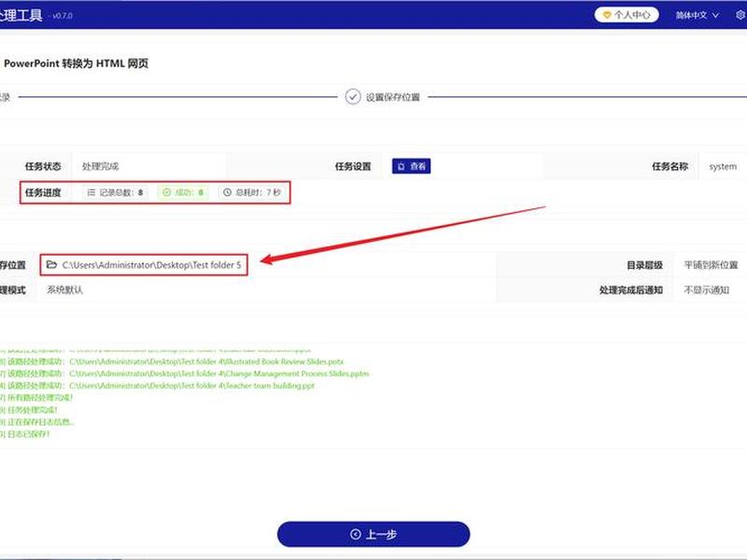Click the folder icon before the save path
747x560 pixels.
pyautogui.click(x=51, y=264)
